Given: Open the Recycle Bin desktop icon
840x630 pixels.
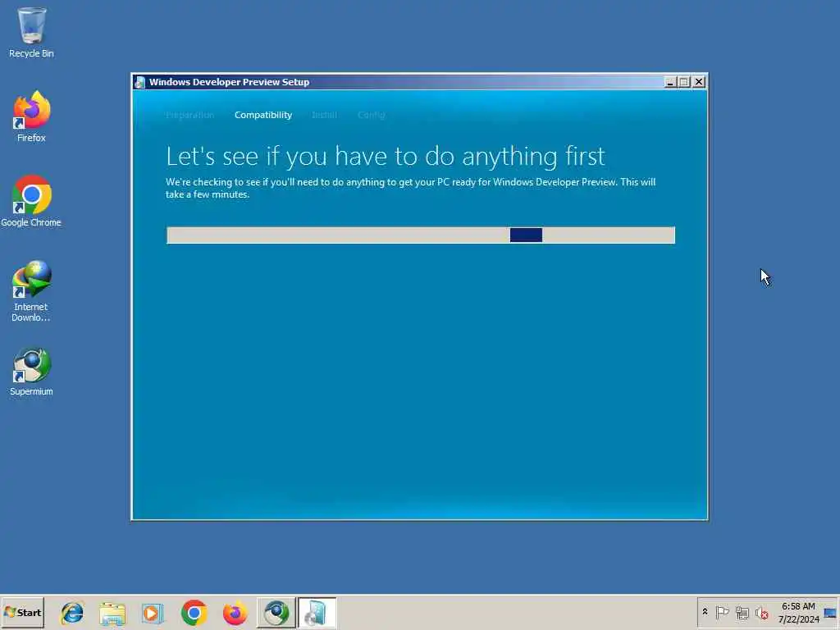Looking at the screenshot, I should pos(31,32).
